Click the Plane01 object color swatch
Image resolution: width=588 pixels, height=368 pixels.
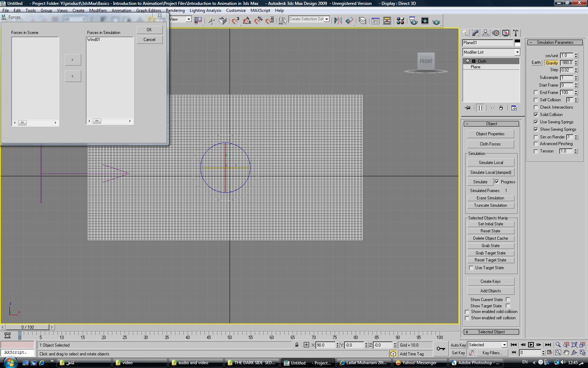[x=517, y=43]
